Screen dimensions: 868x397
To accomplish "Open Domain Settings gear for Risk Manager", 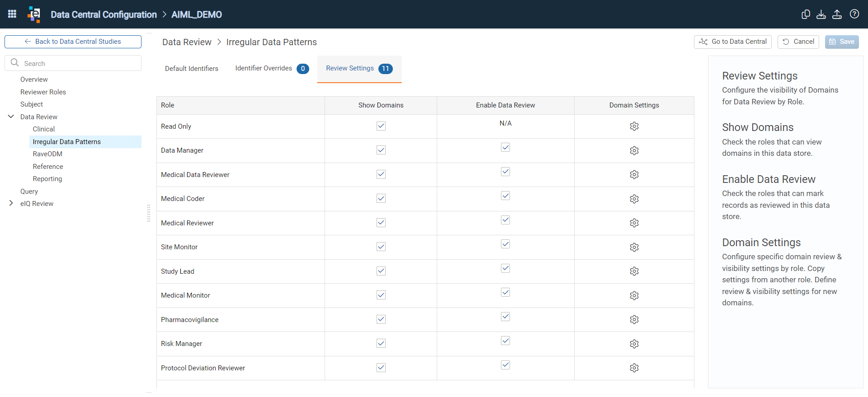I will pos(634,344).
